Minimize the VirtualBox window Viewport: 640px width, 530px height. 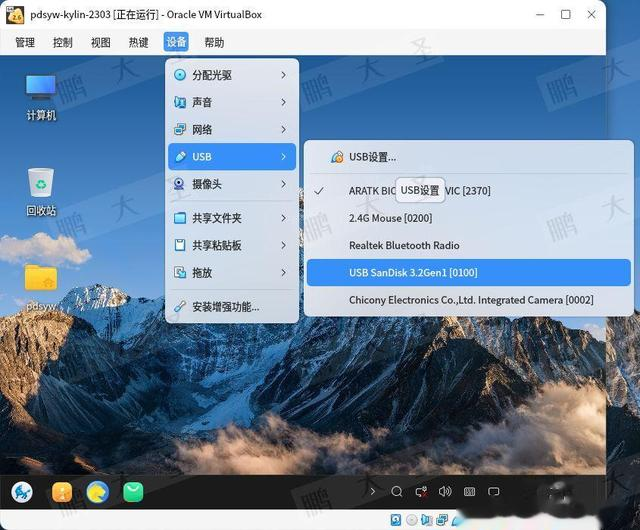[540, 14]
